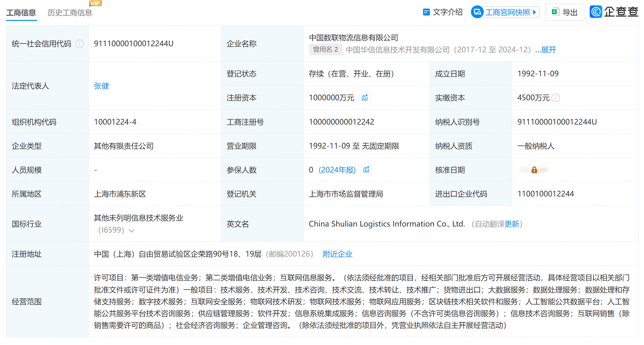The width and height of the screenshot is (644, 345).
Task: Open legal representative 张健 profile link
Action: click(102, 86)
